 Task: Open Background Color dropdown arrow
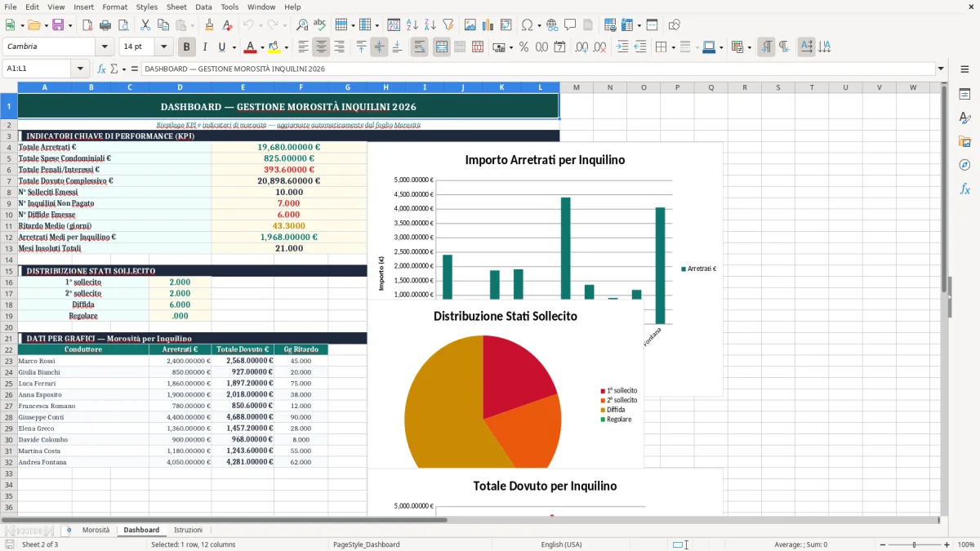pos(286,47)
